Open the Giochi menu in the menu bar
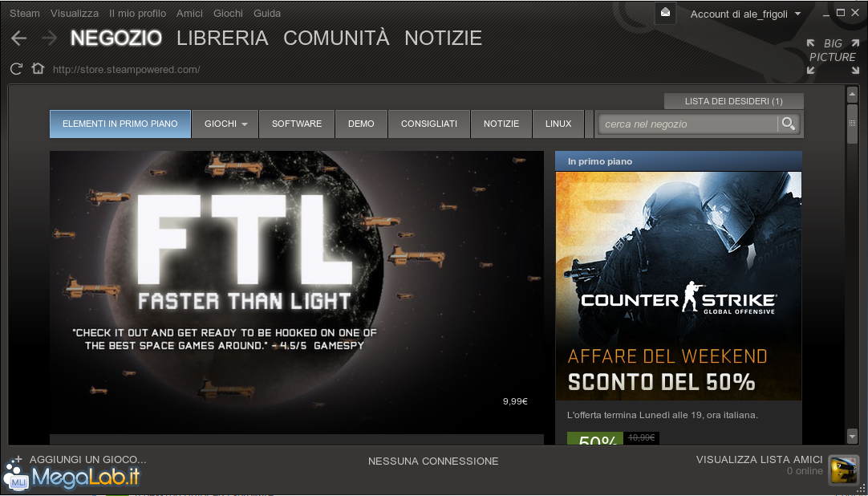 (228, 14)
